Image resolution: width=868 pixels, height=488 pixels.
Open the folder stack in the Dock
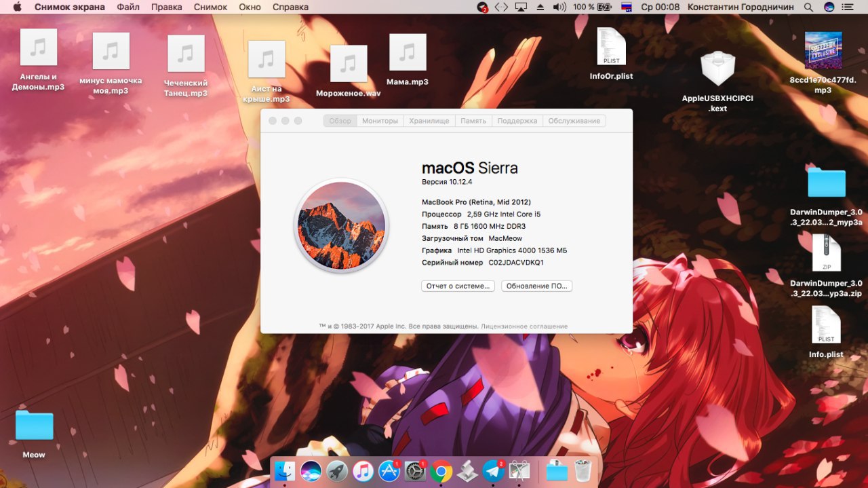(x=557, y=471)
